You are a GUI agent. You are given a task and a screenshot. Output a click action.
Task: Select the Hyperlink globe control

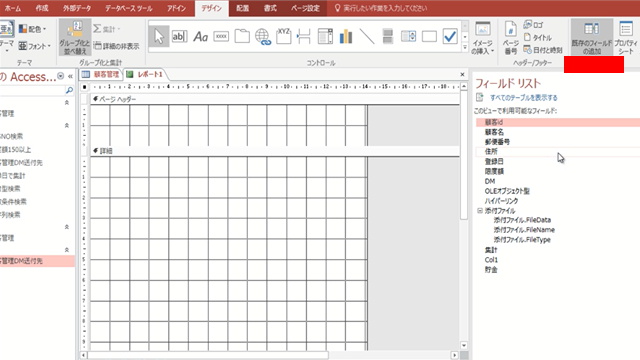click(x=263, y=36)
